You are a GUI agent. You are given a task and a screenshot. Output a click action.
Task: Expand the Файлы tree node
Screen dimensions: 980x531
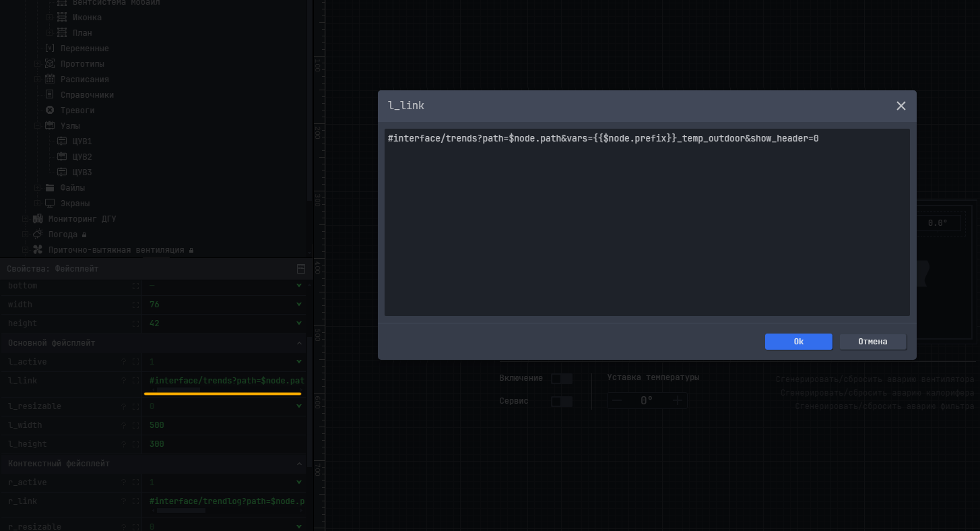click(x=38, y=188)
